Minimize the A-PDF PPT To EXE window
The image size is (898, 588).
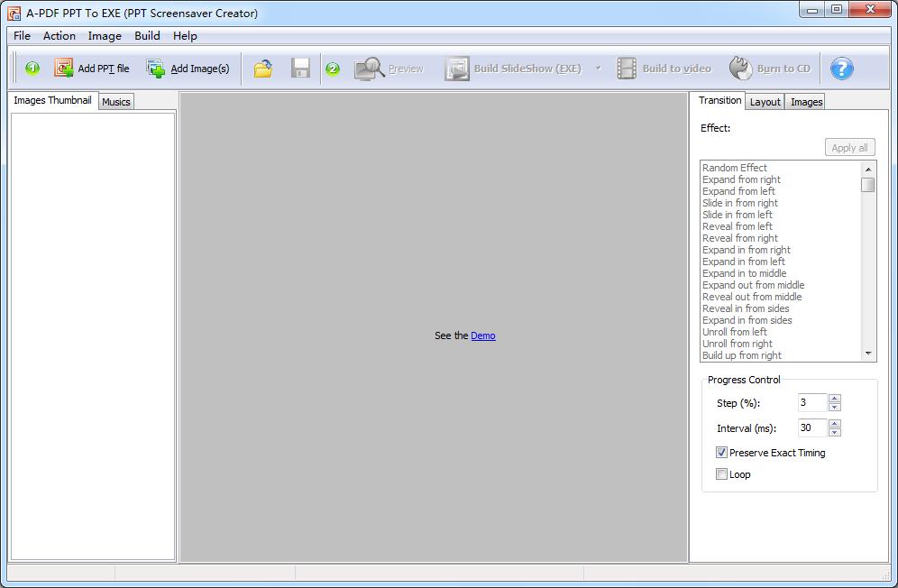[x=811, y=10]
